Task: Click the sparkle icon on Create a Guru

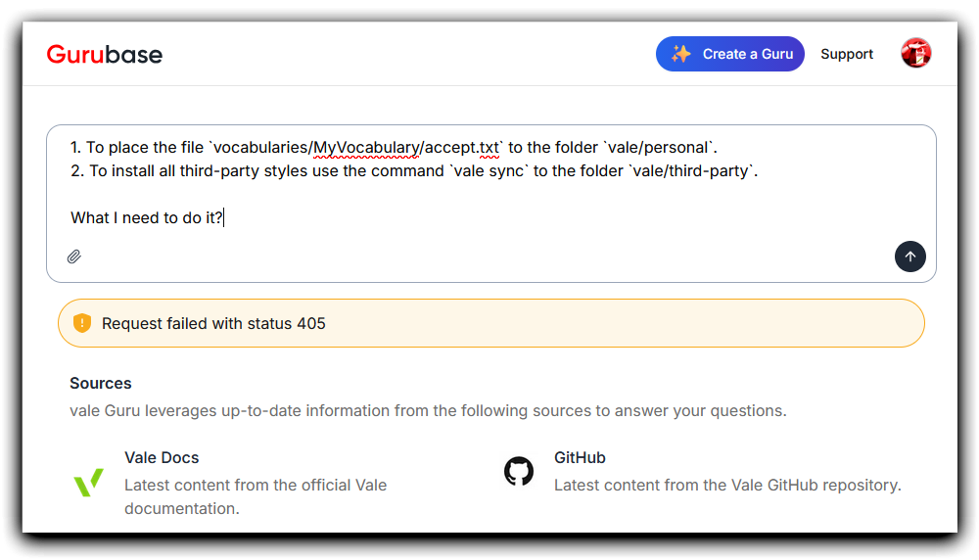Action: (x=680, y=54)
